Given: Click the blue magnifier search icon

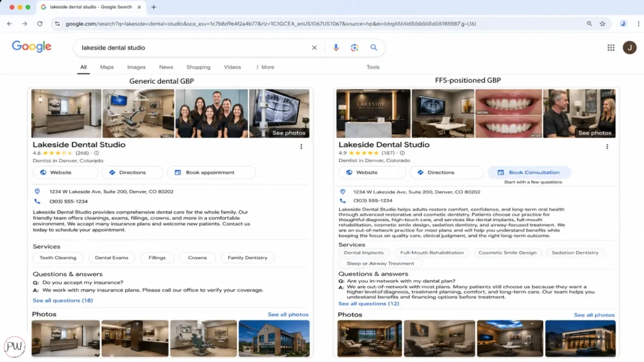Looking at the screenshot, I should pos(374,48).
